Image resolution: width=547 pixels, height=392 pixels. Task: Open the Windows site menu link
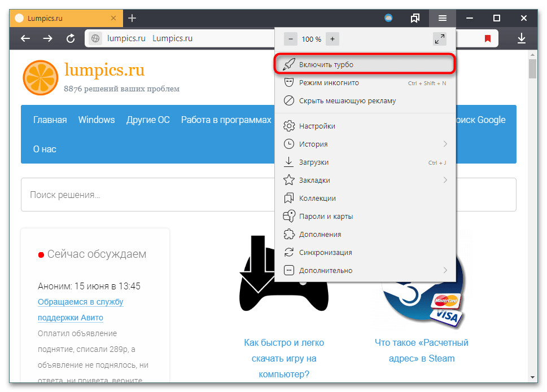(x=97, y=120)
